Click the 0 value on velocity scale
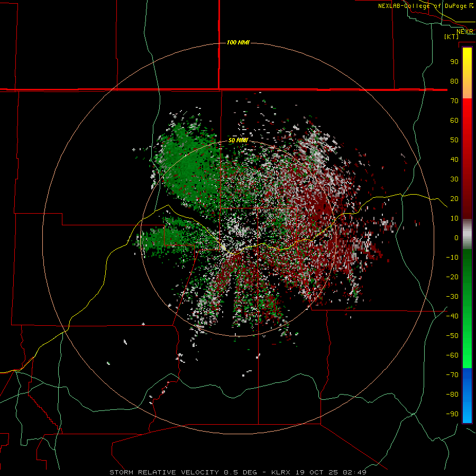The width and height of the screenshot is (476, 476). 456,237
